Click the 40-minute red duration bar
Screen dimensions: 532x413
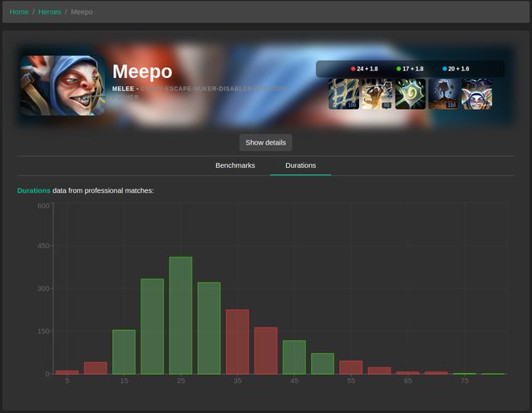(266, 351)
